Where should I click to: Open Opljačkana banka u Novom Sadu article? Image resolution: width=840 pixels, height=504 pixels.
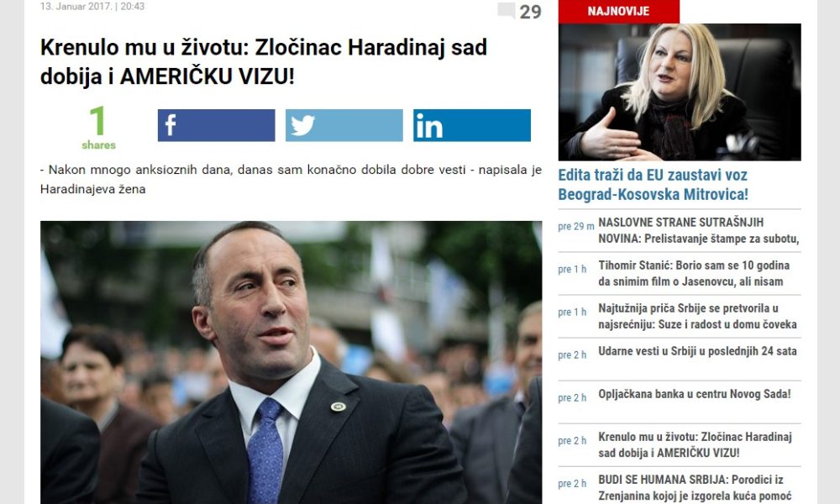[695, 394]
